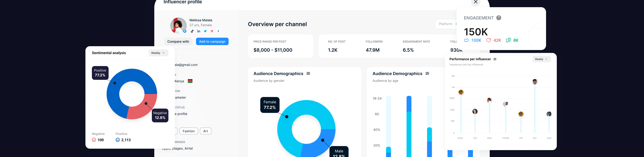Click the Overview per channel heading
This screenshot has height=157, width=644.
tap(277, 24)
